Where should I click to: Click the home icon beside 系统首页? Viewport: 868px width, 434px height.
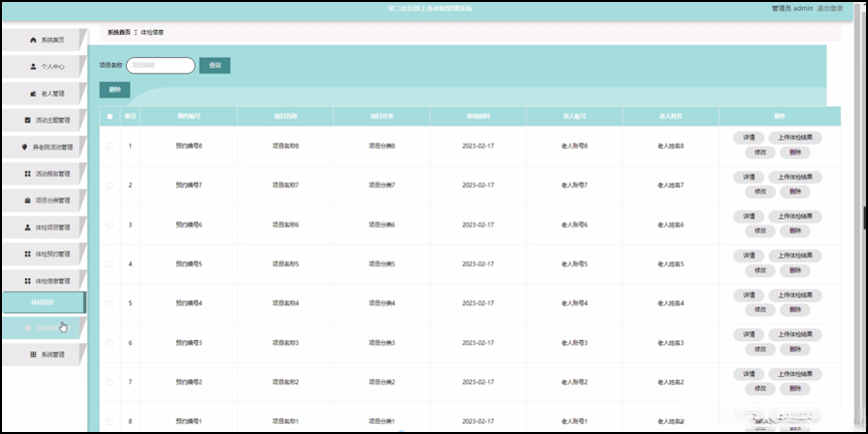33,40
